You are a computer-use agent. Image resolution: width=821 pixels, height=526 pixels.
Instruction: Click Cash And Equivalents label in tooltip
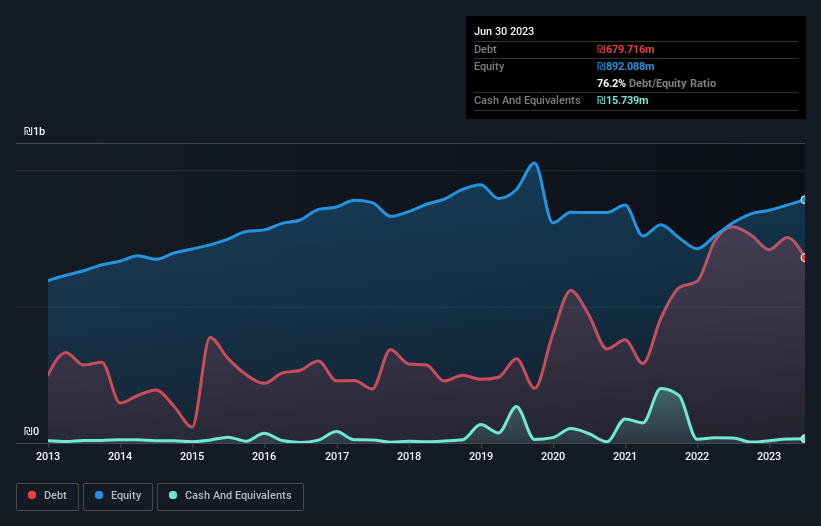(x=527, y=100)
